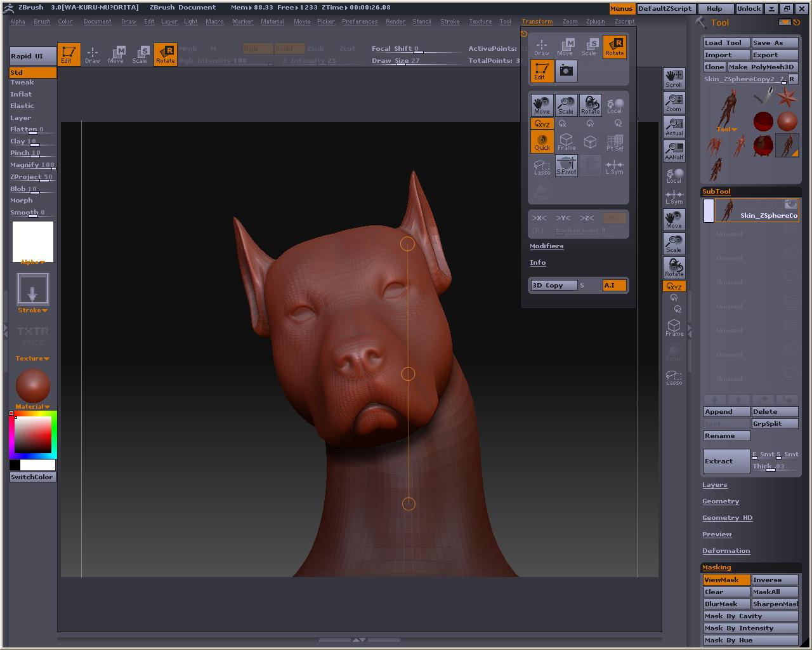The width and height of the screenshot is (812, 650).
Task: Toggle ViewMask in Masking panel
Action: point(726,580)
